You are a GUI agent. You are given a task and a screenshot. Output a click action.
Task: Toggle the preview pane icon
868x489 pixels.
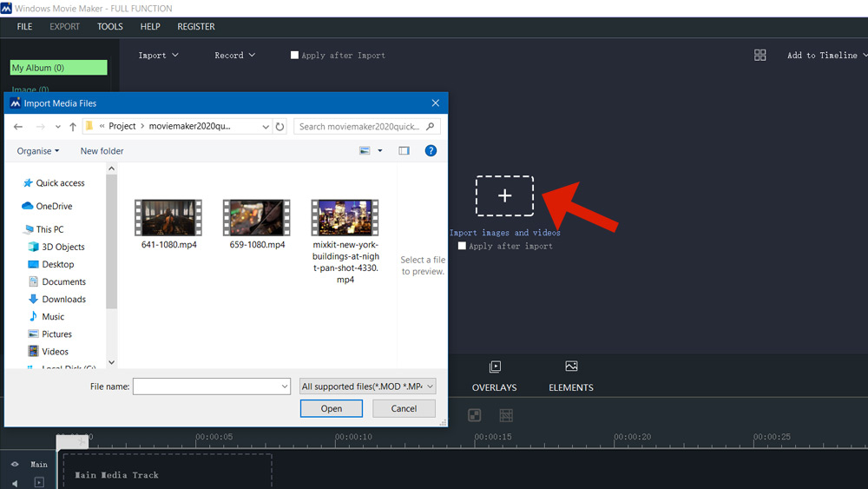tap(404, 150)
